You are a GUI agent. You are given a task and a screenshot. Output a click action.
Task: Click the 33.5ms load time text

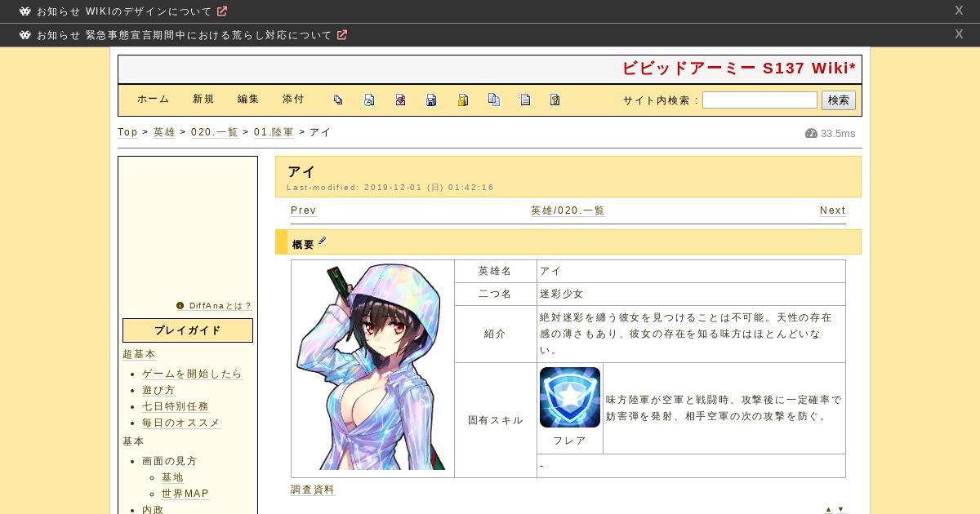(838, 134)
